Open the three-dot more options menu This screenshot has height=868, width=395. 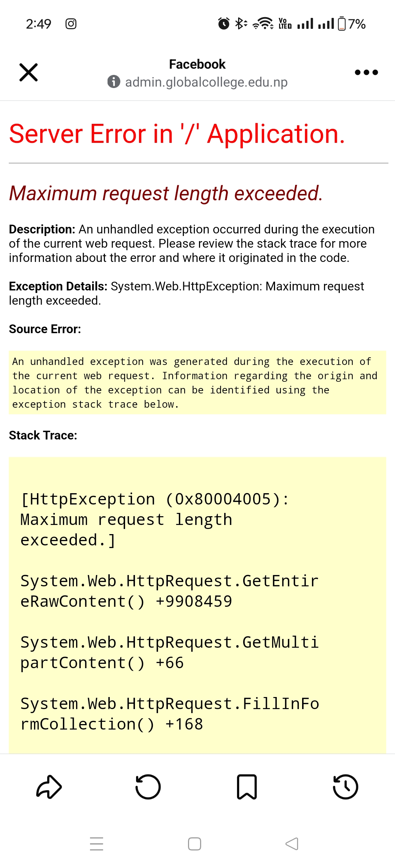pos(366,72)
